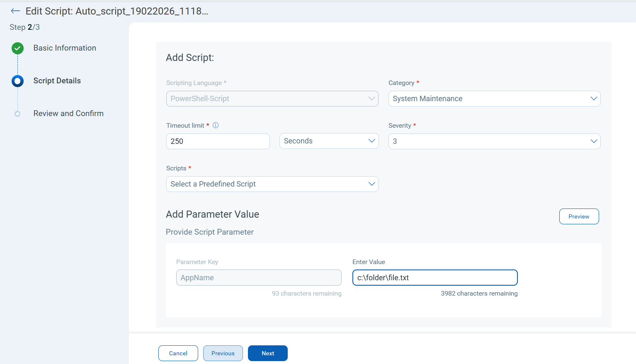Screen dimensions: 636x364
Task: Go to Basic Information step
Action: click(x=65, y=48)
